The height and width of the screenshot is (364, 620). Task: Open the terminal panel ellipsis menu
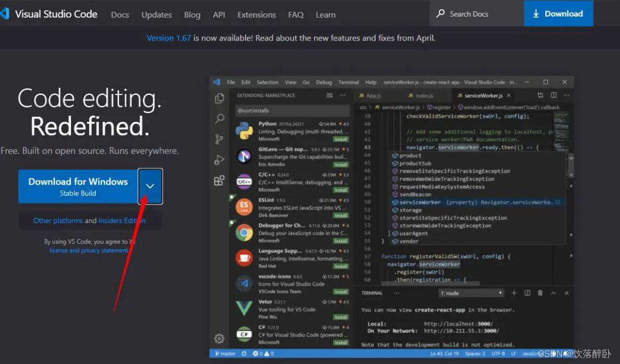pyautogui.click(x=396, y=293)
